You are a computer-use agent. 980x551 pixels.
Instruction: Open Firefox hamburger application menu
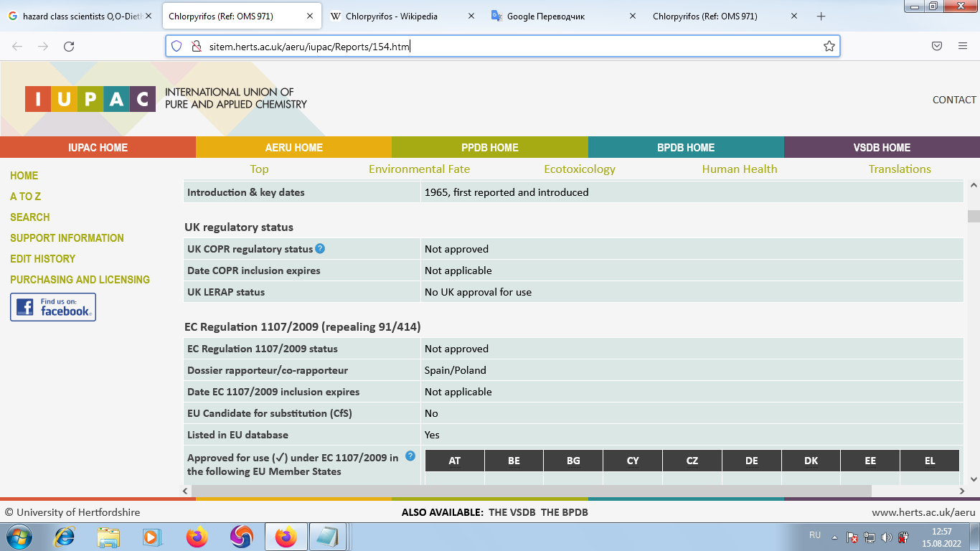click(963, 47)
